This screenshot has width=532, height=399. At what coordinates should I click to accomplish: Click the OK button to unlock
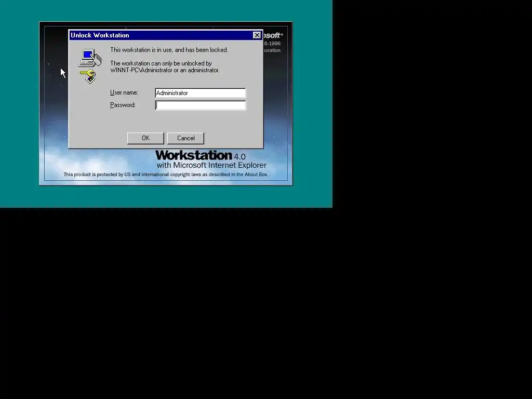click(145, 138)
